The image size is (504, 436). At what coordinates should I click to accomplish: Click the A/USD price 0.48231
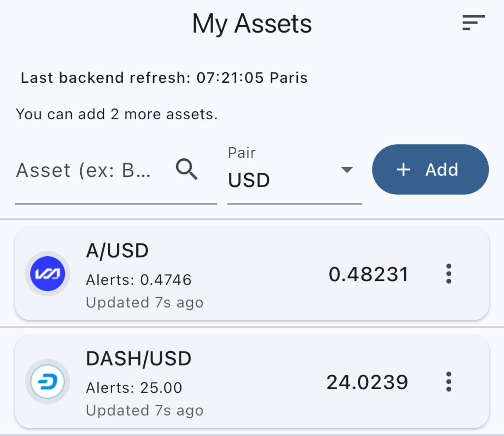tap(368, 274)
